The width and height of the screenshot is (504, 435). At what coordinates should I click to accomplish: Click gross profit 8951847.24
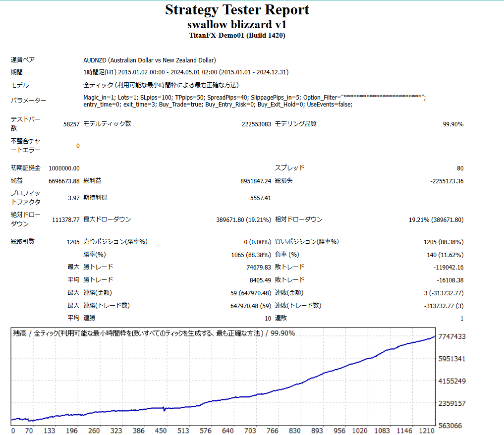[x=256, y=181]
